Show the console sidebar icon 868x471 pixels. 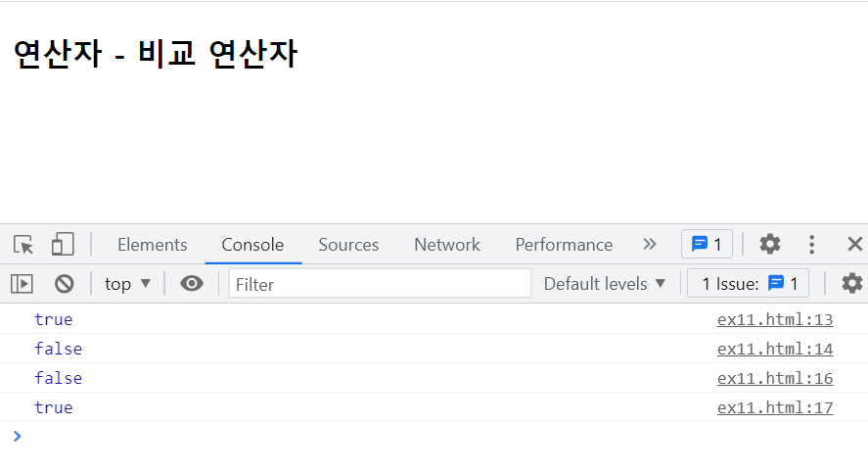pyautogui.click(x=22, y=284)
